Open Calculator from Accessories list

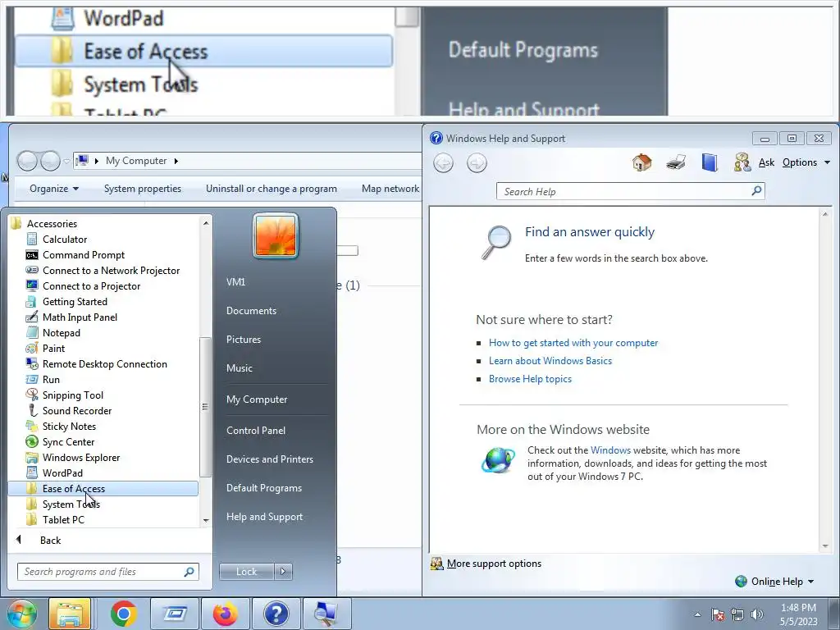64,240
